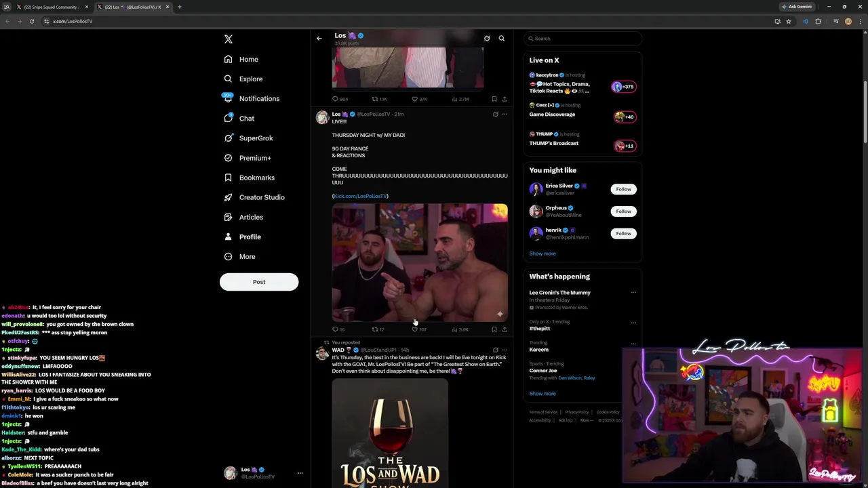Open the Chrome three-dot menu

pos(860,21)
